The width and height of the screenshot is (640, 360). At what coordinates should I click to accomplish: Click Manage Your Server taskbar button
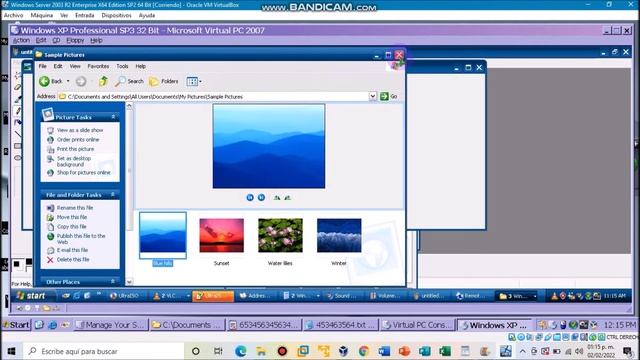click(x=111, y=325)
